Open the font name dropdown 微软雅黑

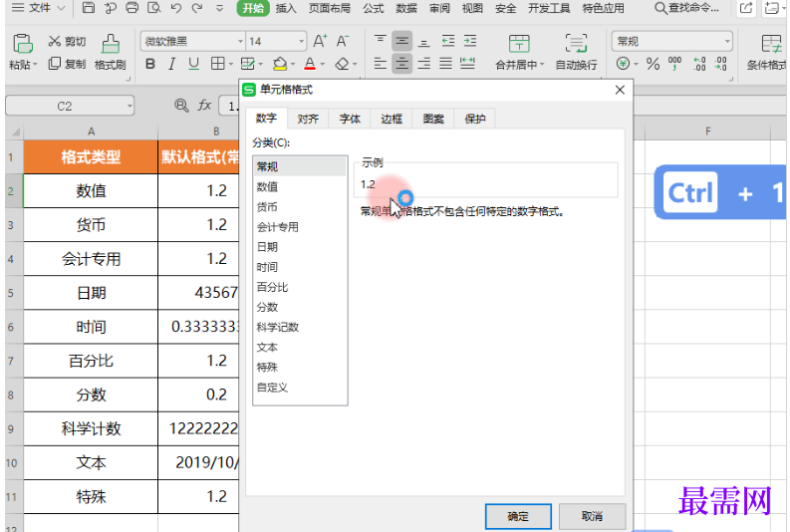pos(240,42)
